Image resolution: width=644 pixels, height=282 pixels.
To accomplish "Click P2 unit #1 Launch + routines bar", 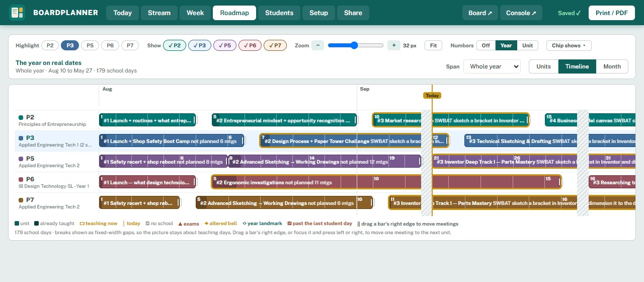I will (x=147, y=120).
